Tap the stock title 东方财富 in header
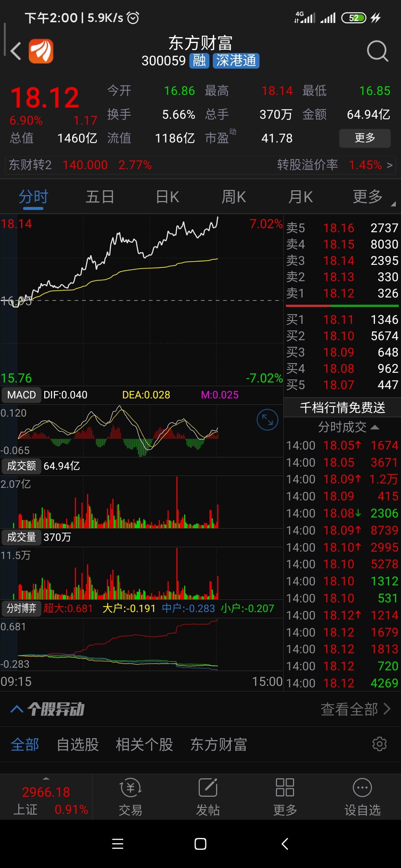 [x=200, y=43]
